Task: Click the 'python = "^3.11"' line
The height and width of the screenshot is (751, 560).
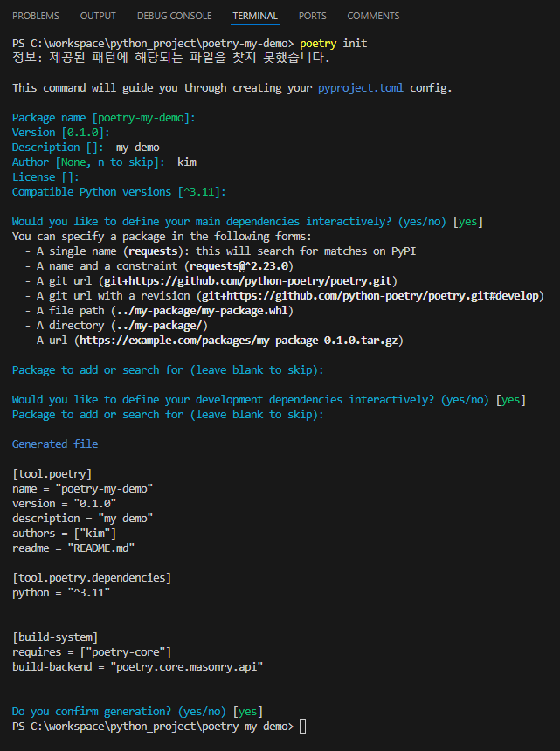Action: [x=61, y=593]
